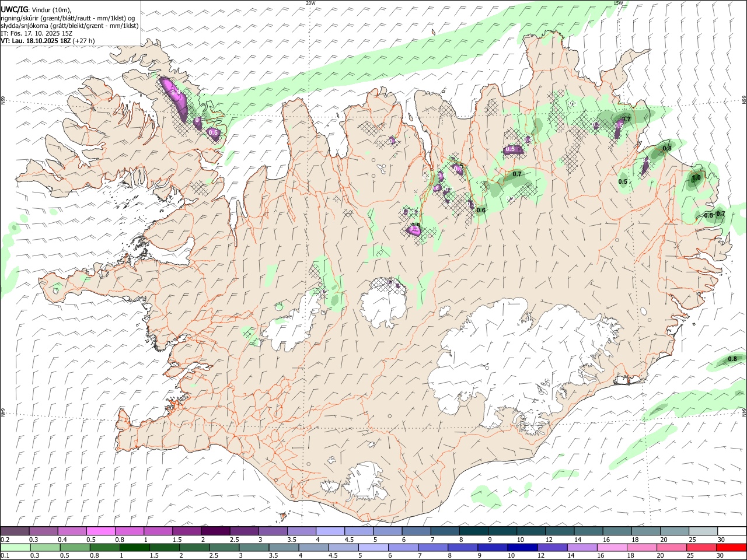
Task: Click the 'IT: Fös. 17. 10. 2025 15Z' line
Action: pyautogui.click(x=36, y=33)
